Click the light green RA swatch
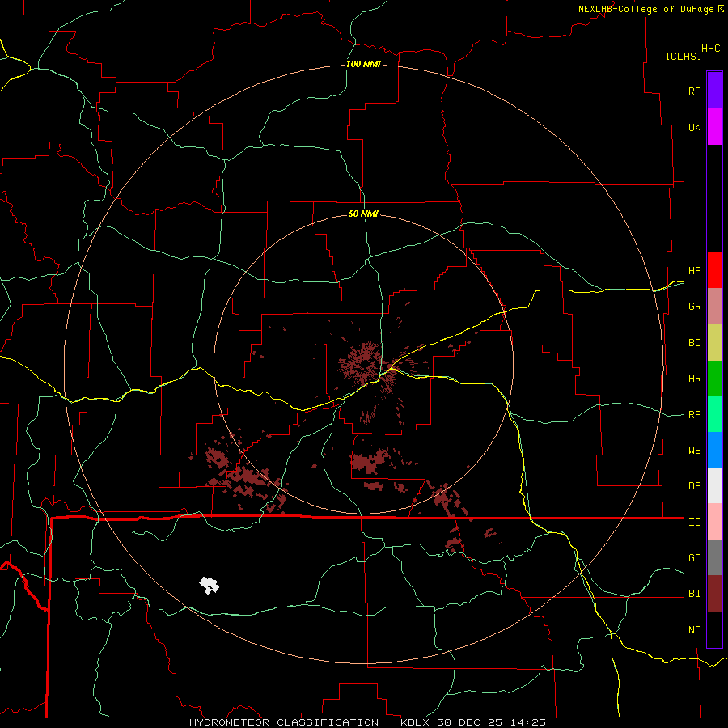This screenshot has width=728, height=728. (714, 414)
